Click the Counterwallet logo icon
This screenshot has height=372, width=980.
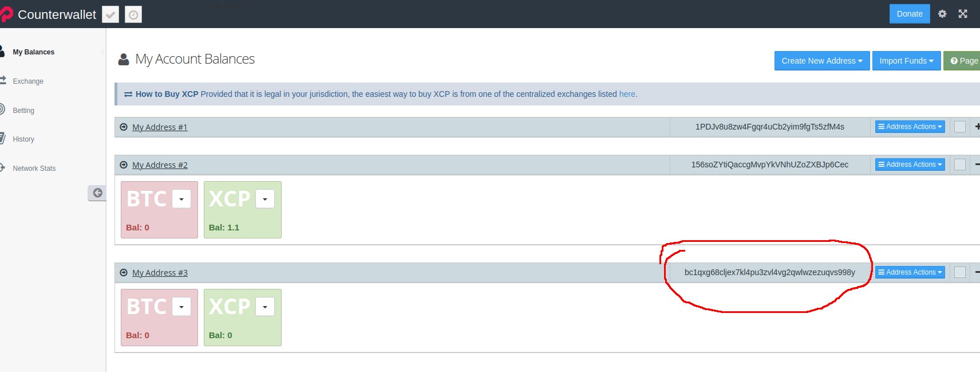click(6, 14)
